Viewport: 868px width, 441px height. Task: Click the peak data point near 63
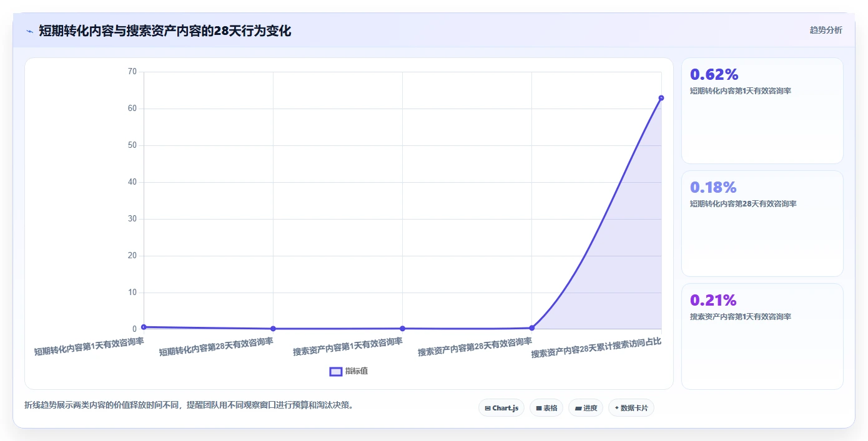point(661,98)
